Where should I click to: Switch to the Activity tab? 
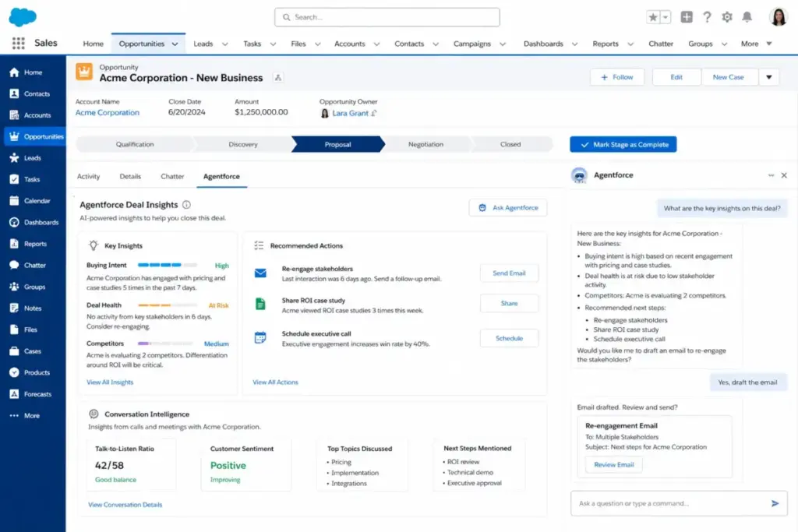[x=89, y=176]
